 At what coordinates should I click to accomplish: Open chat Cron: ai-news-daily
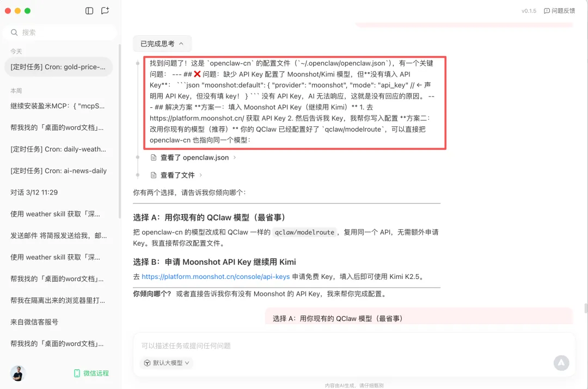[58, 171]
